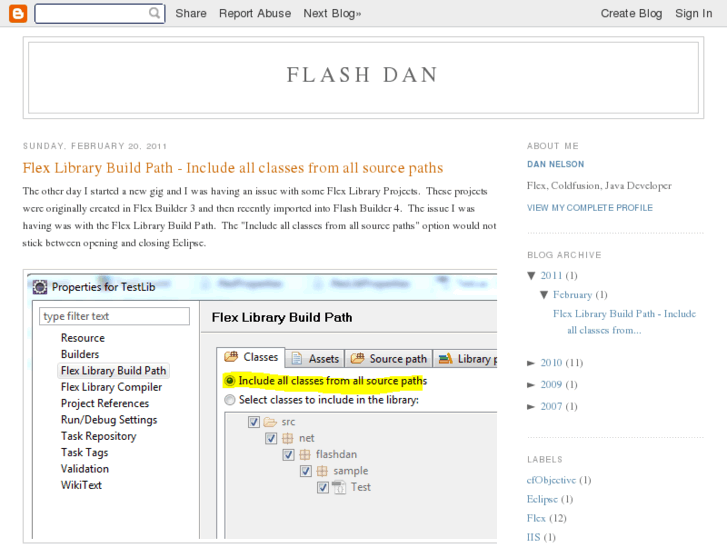Click the Assets tab document icon

pyautogui.click(x=297, y=359)
